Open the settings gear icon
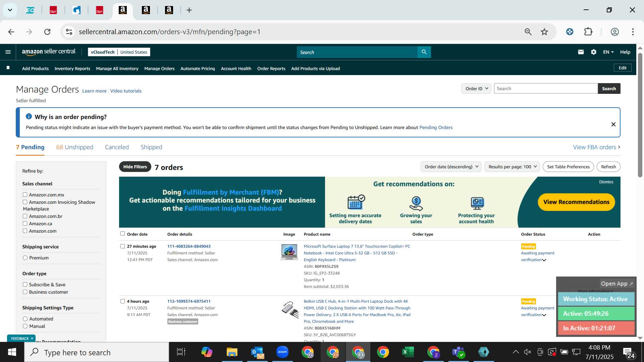 coord(594,52)
